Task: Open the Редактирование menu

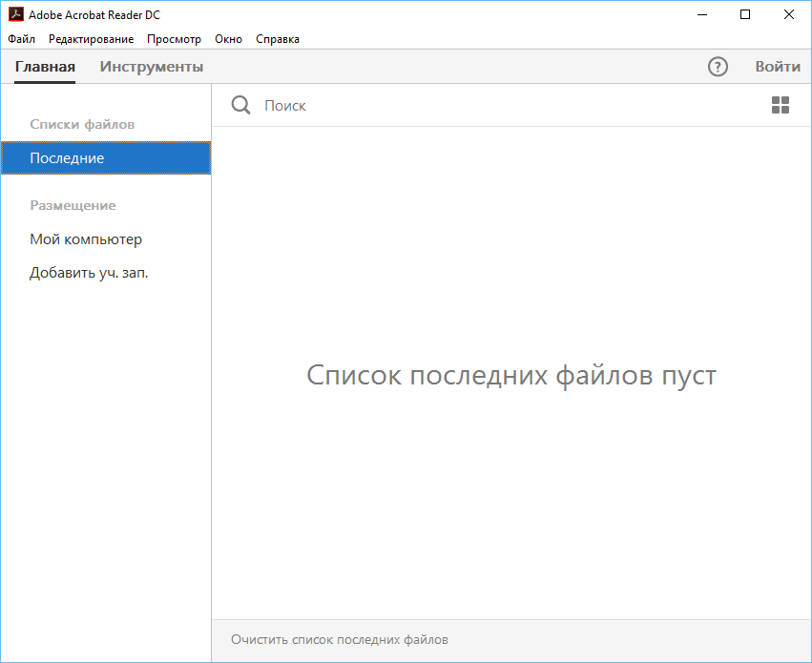Action: pyautogui.click(x=91, y=39)
